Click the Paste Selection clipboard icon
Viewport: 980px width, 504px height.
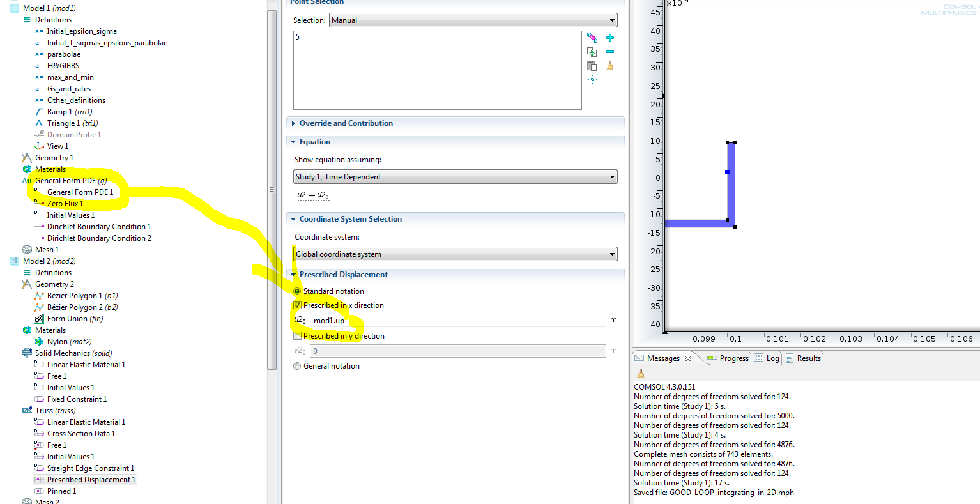592,66
